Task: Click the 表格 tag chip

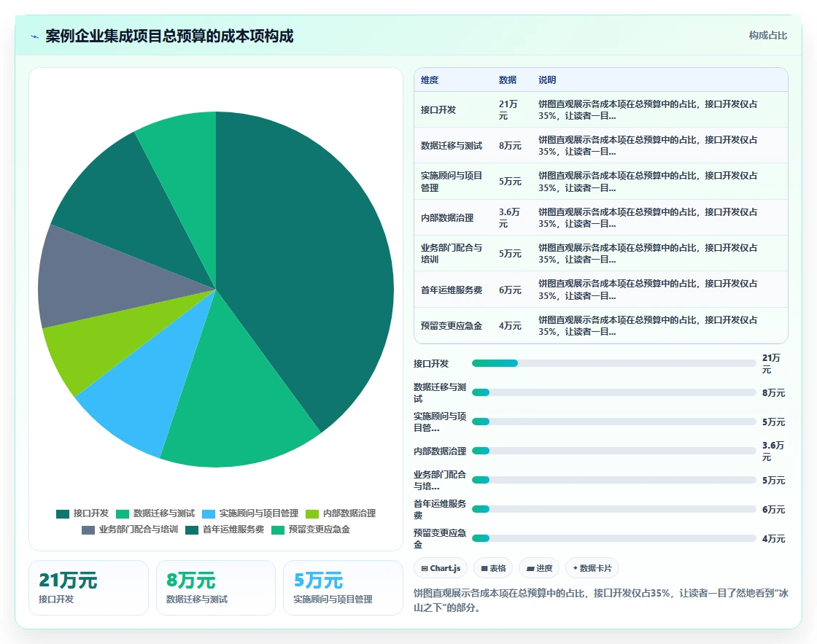Action: pos(493,568)
